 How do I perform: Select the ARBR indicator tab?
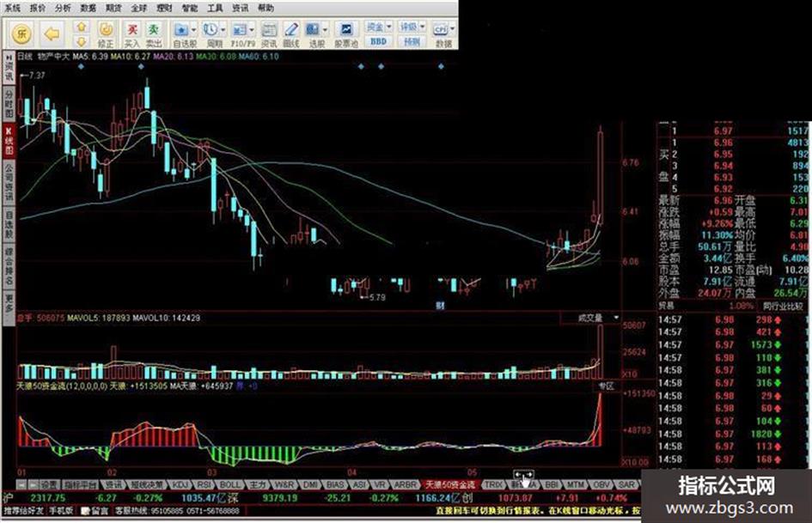click(x=406, y=484)
